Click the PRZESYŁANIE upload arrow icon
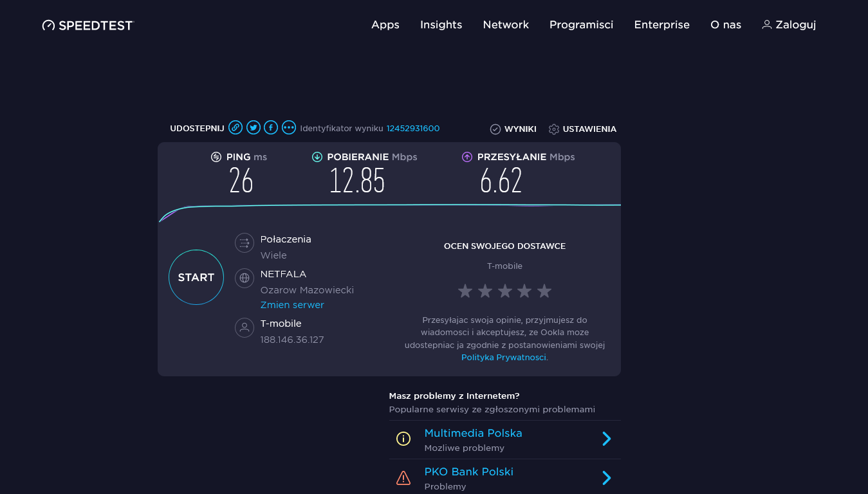This screenshot has width=868, height=494. (x=466, y=156)
